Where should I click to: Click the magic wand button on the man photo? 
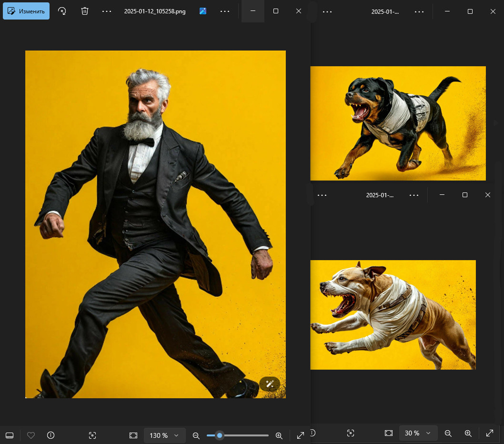coord(270,383)
